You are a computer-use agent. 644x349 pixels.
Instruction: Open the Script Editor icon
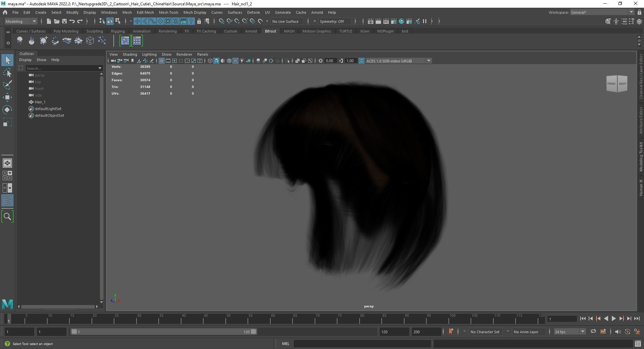tap(638, 344)
